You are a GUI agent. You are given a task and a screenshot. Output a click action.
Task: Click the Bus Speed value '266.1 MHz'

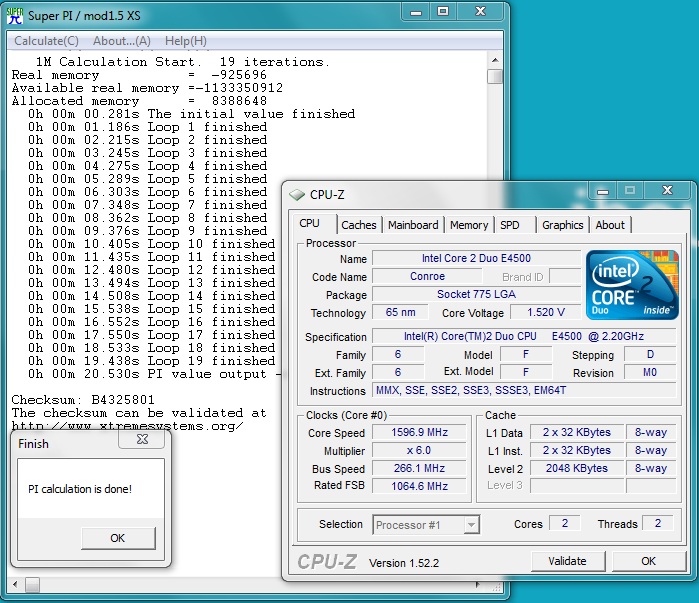click(x=419, y=468)
